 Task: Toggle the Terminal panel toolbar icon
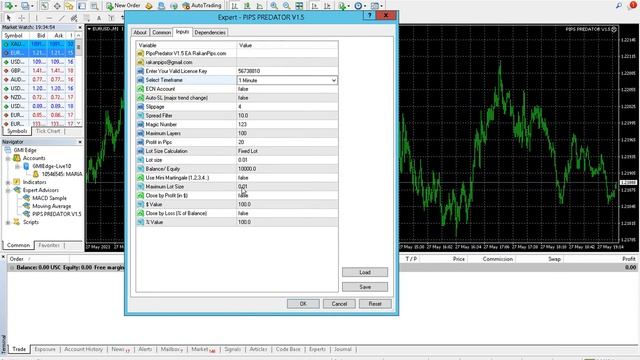(x=82, y=6)
